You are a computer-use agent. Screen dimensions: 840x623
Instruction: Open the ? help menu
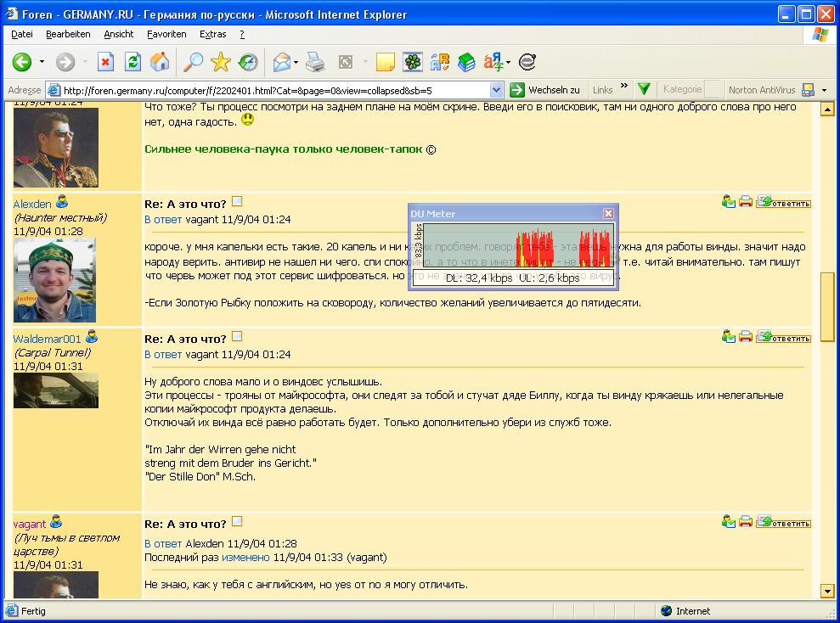242,34
